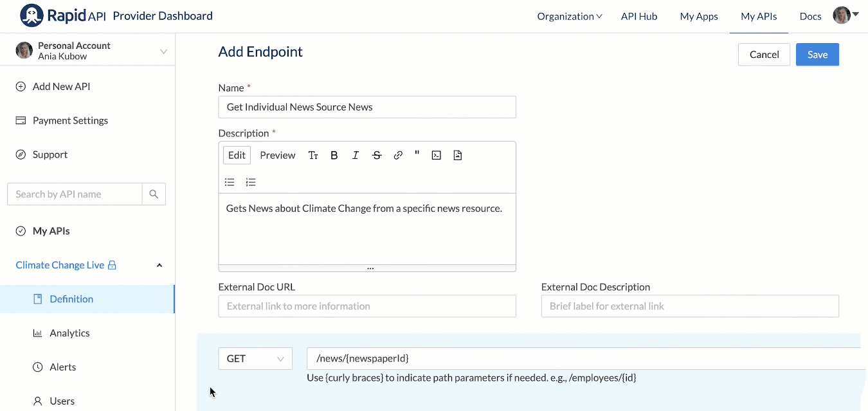The image size is (868, 411).
Task: Insert a block quote in editor
Action: (417, 154)
